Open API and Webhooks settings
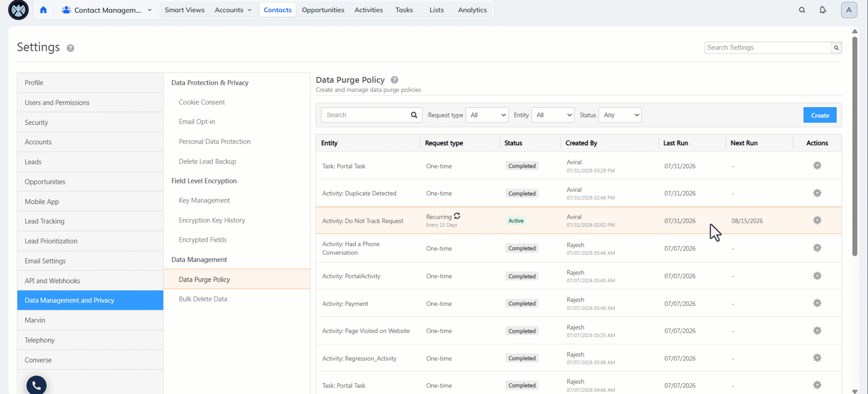Viewport: 868px width, 394px height. click(90, 280)
